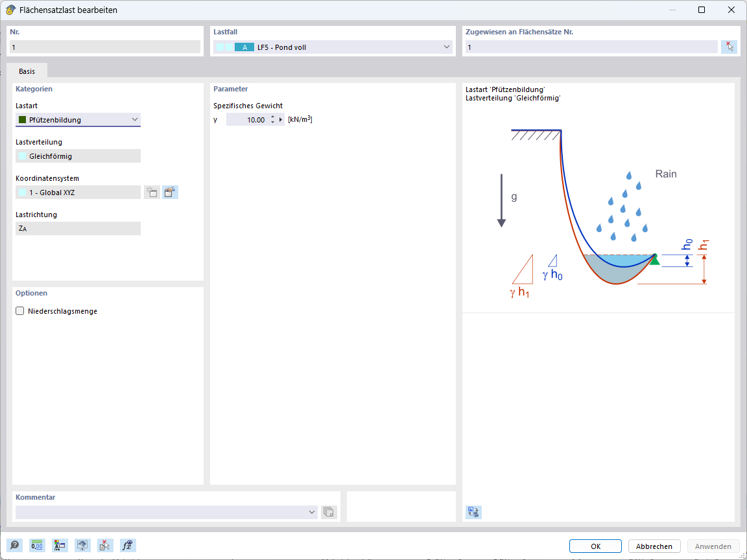Click the Zugewiesen an Flächensätze Nr. field
The image size is (747, 560).
click(591, 47)
